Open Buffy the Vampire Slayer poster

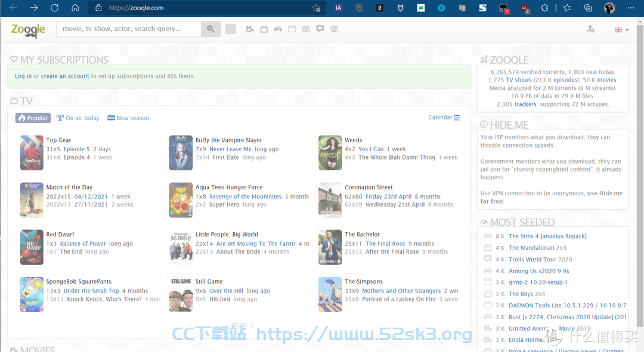click(181, 152)
